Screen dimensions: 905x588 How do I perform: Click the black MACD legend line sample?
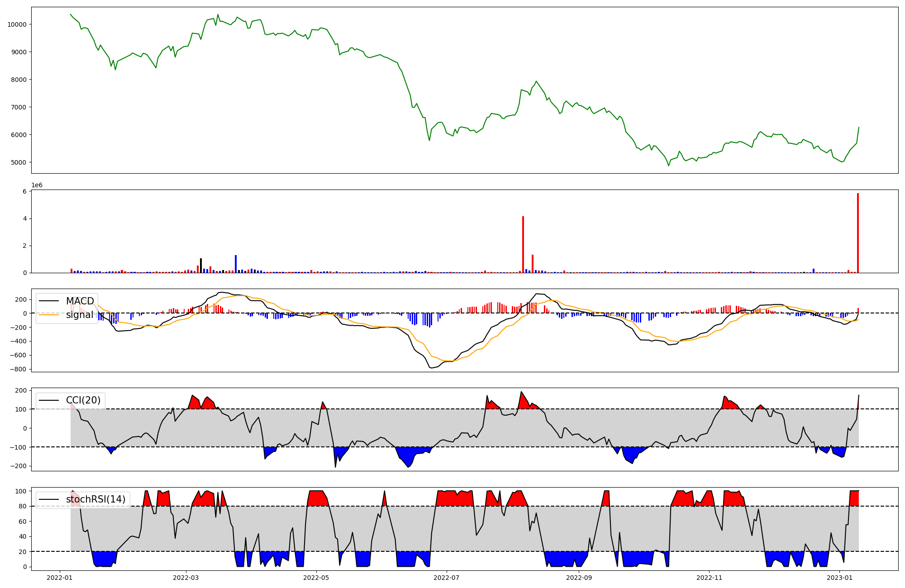coord(49,301)
